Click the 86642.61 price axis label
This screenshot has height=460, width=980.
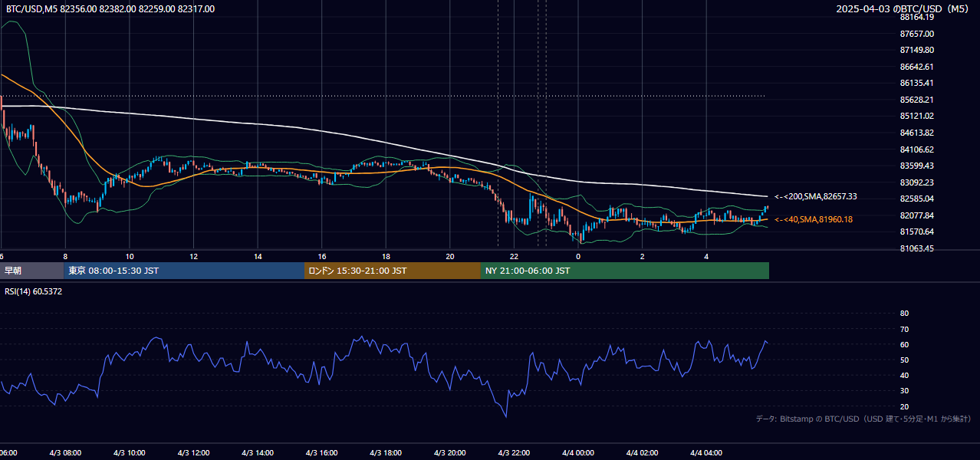pyautogui.click(x=916, y=67)
